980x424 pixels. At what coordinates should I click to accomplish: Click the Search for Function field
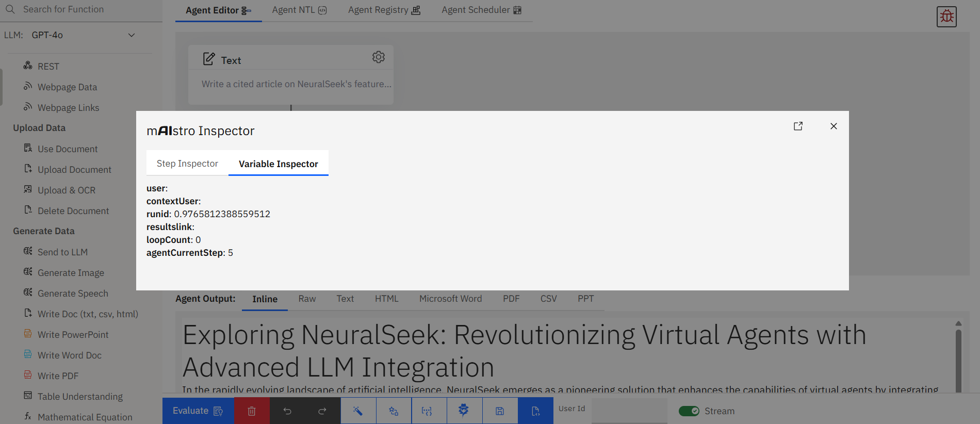click(81, 10)
